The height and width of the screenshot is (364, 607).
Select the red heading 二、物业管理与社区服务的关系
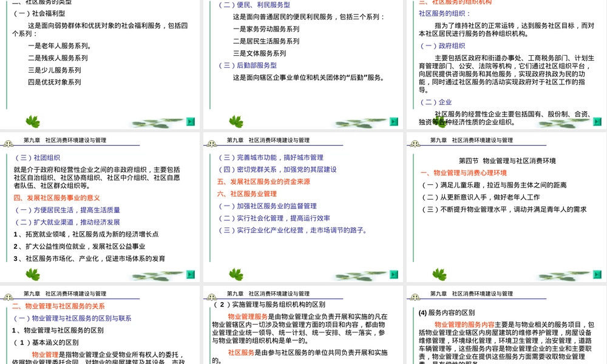(x=58, y=306)
